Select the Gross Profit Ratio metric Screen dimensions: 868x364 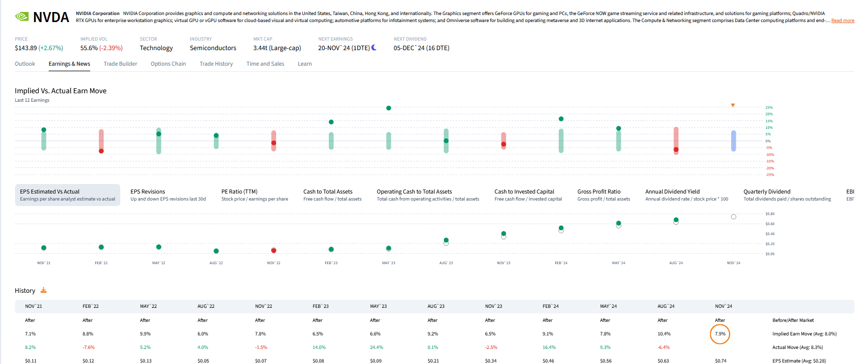tap(603, 195)
